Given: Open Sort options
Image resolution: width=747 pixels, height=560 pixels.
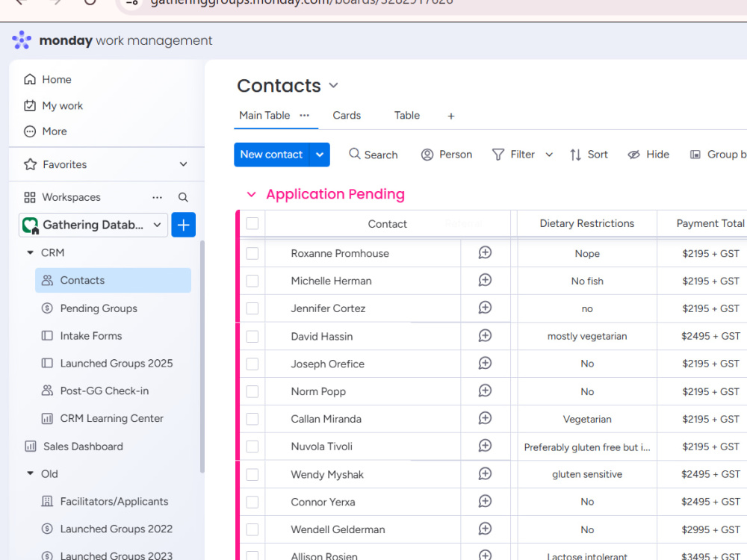Looking at the screenshot, I should (589, 155).
